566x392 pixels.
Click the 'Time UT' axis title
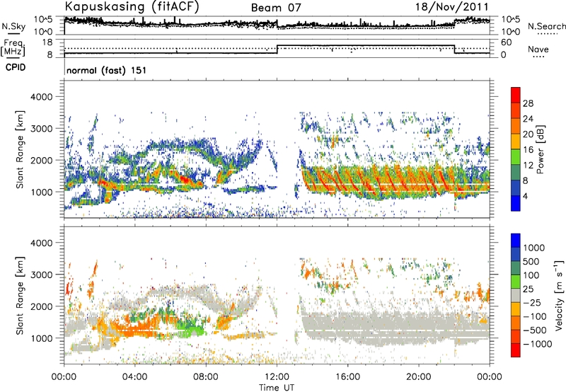coord(277,387)
